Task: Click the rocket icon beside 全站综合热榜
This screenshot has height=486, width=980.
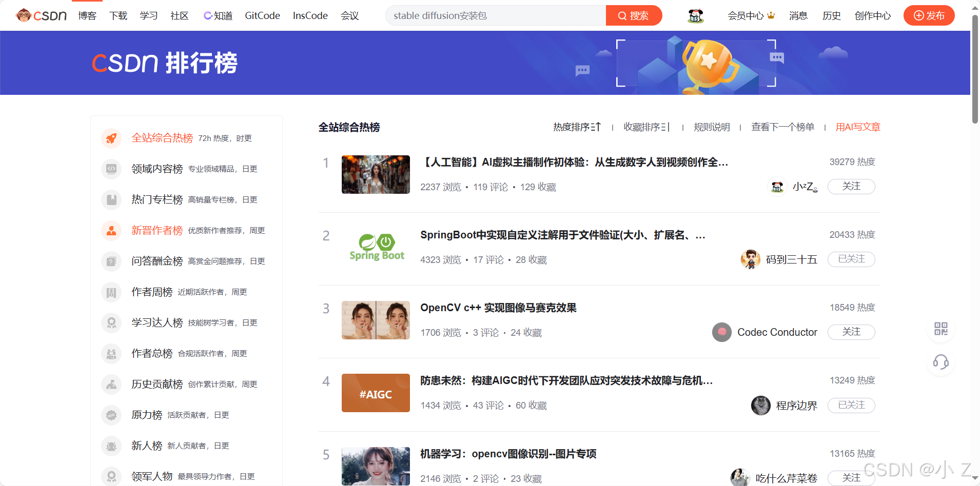Action: (x=111, y=138)
